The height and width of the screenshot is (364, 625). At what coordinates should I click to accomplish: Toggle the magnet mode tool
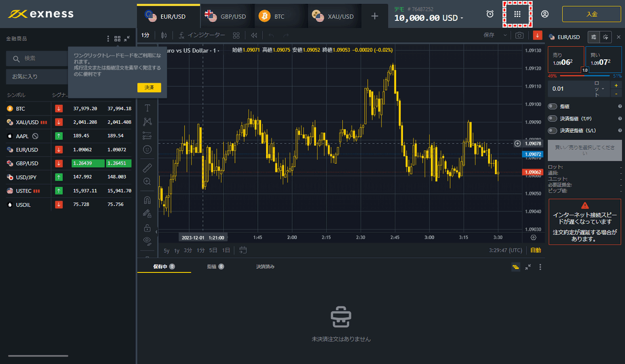click(x=147, y=199)
